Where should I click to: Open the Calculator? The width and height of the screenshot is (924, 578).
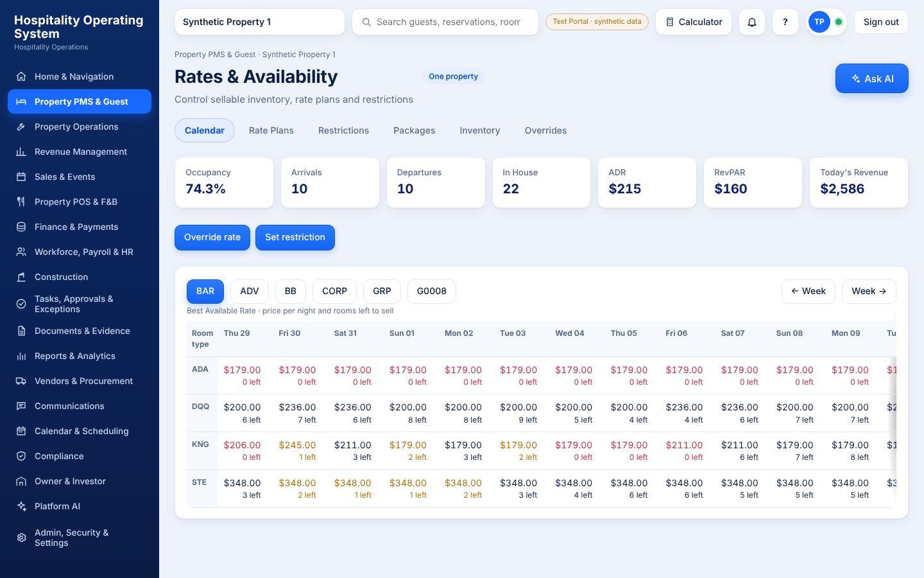click(694, 22)
